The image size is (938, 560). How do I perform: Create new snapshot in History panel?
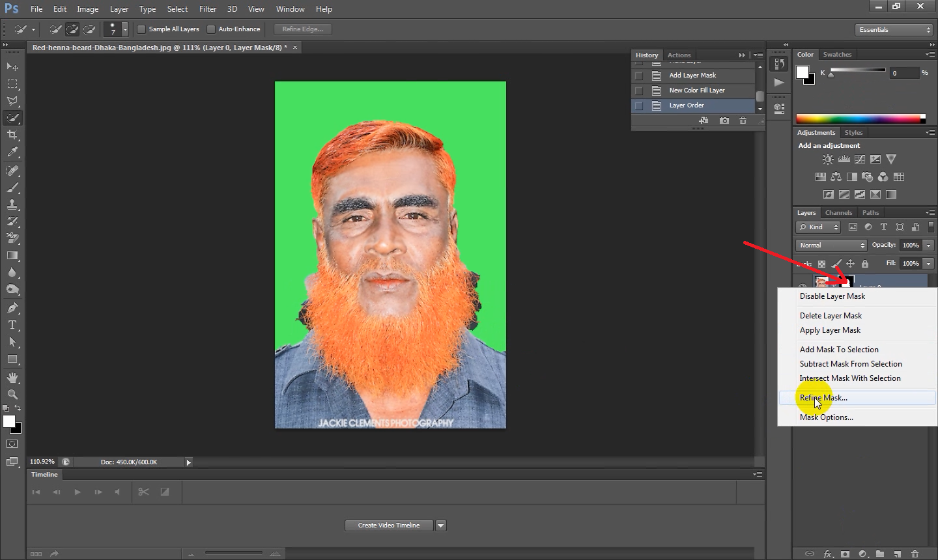pos(724,120)
